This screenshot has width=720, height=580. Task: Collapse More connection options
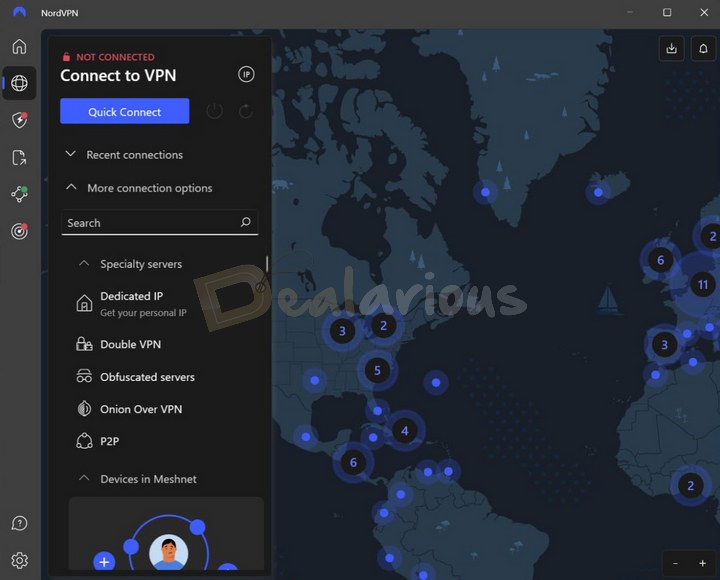(71, 188)
